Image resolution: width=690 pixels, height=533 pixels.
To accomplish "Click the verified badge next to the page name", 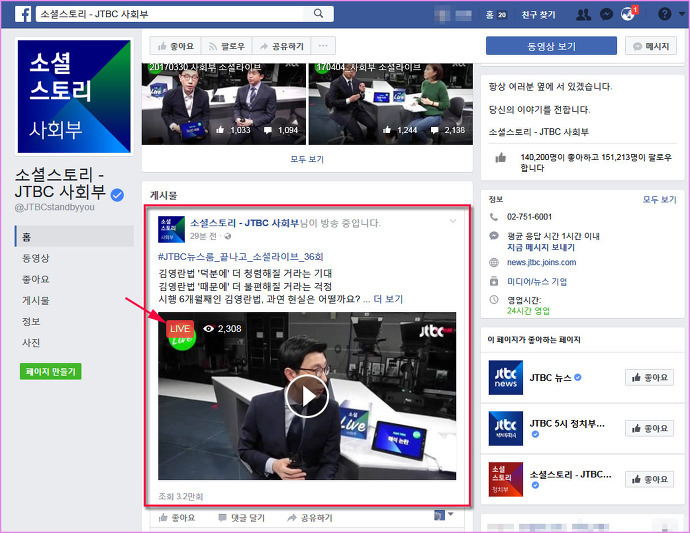I will click(x=117, y=195).
